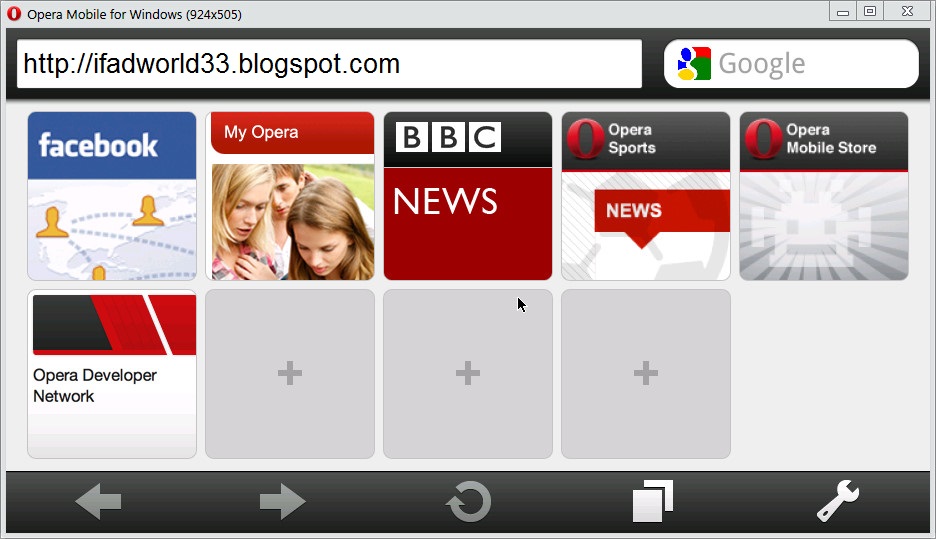Go back with the left arrow icon
This screenshot has width=936, height=539.
[98, 501]
